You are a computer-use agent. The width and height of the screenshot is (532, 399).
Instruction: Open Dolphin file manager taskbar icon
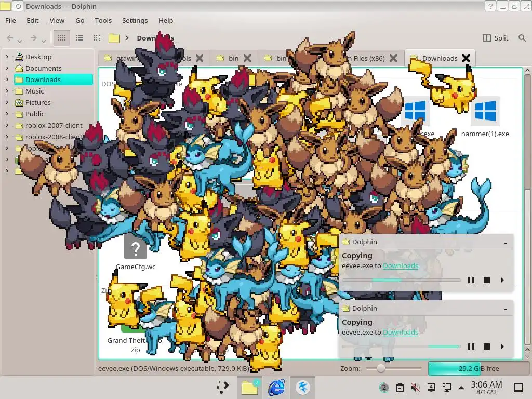(x=250, y=387)
